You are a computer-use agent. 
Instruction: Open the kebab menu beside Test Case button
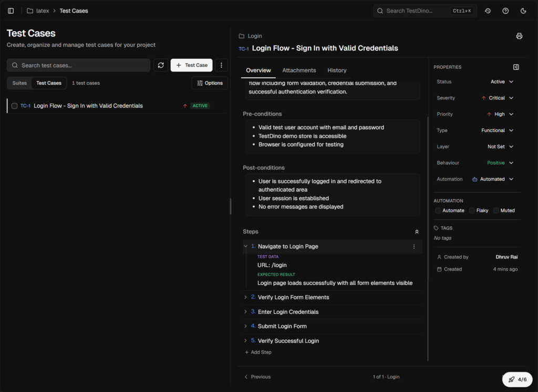(x=222, y=65)
